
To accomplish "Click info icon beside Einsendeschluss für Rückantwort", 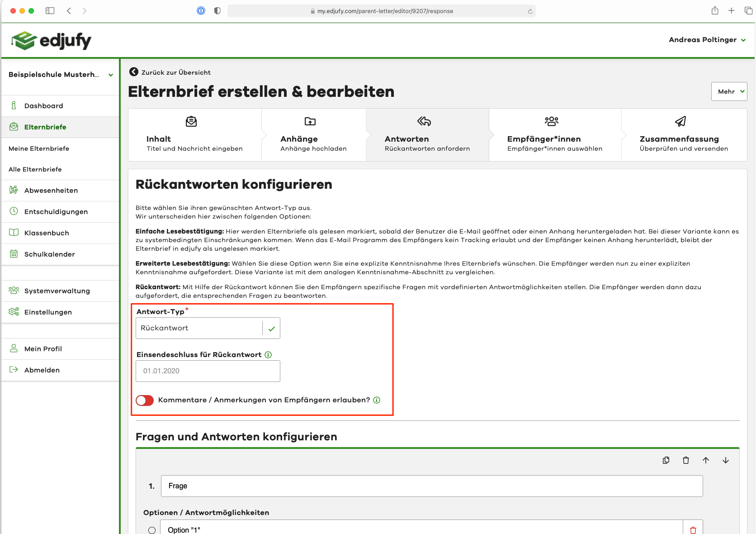I will point(268,355).
